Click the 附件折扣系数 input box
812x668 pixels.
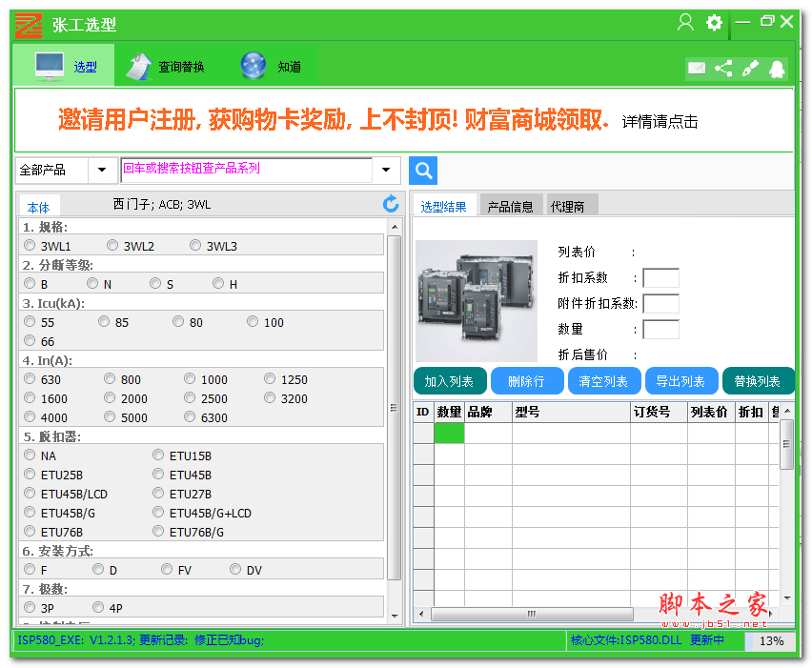660,303
